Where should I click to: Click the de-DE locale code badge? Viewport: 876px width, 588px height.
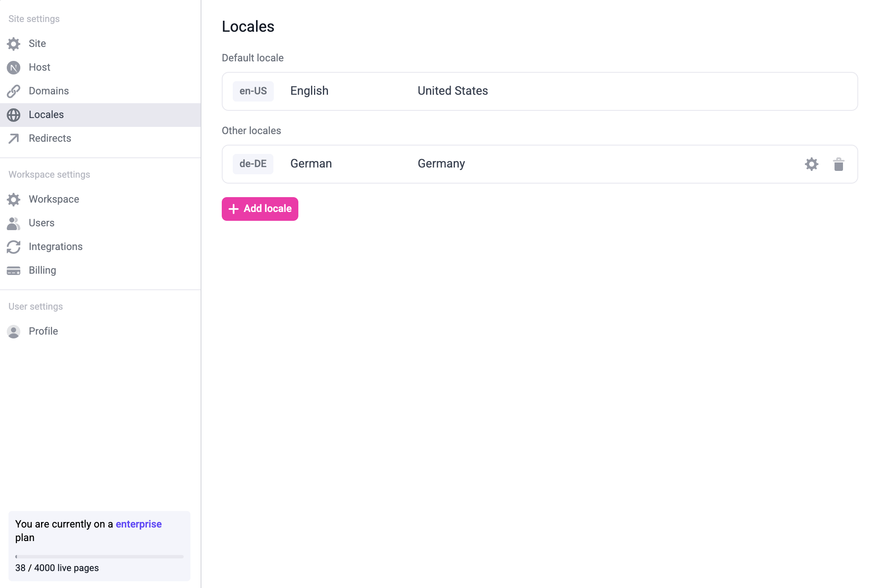pos(253,164)
